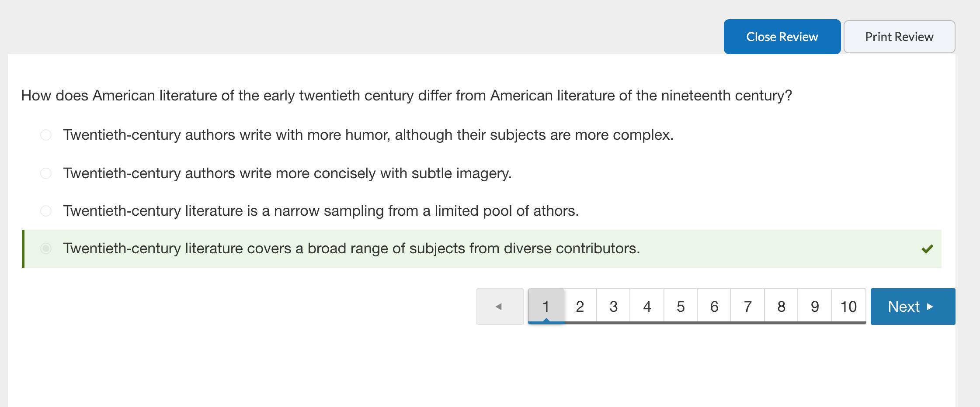Open question 6 page
980x407 pixels.
(714, 307)
